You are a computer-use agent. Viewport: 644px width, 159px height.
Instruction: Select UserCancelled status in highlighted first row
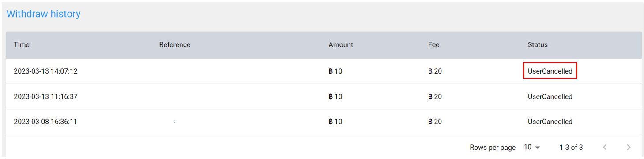550,71
